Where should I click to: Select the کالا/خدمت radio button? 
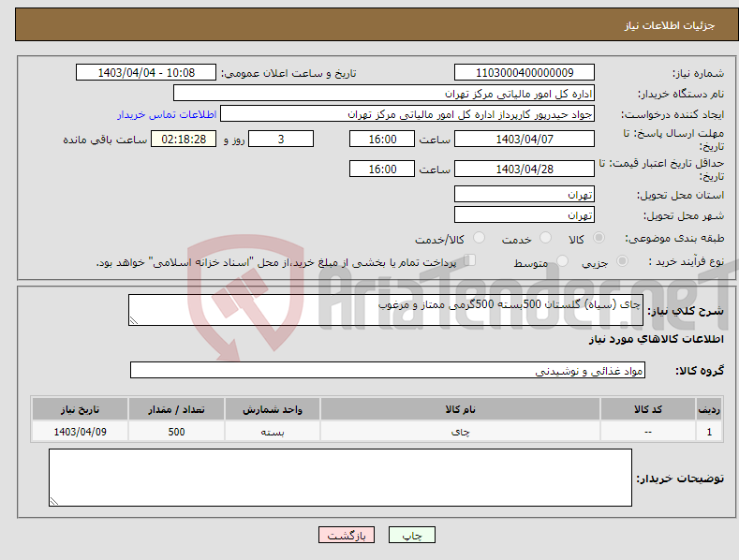[x=479, y=238]
